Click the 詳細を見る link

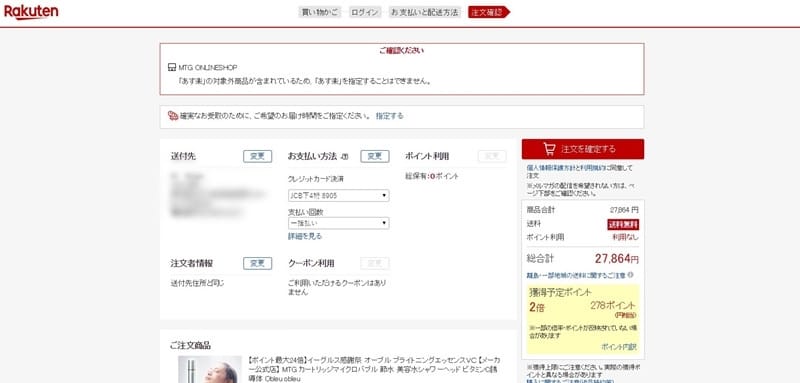click(305, 236)
